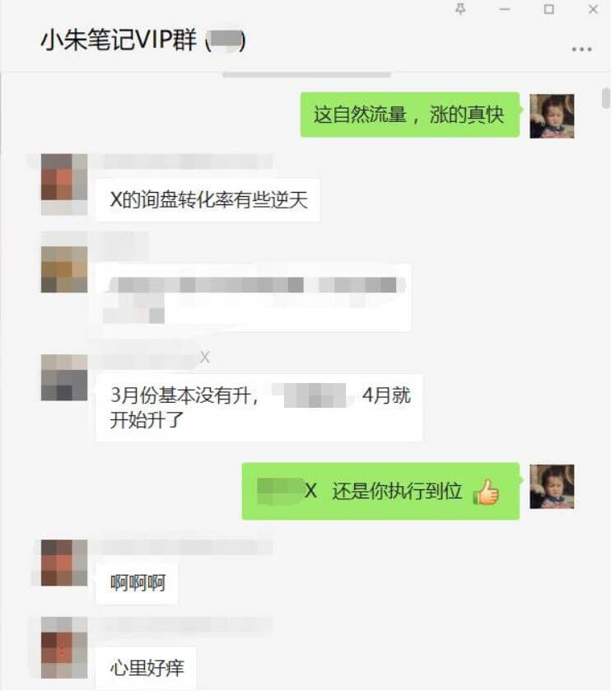Click the group title 小朱笔记VIP群

pos(119,40)
